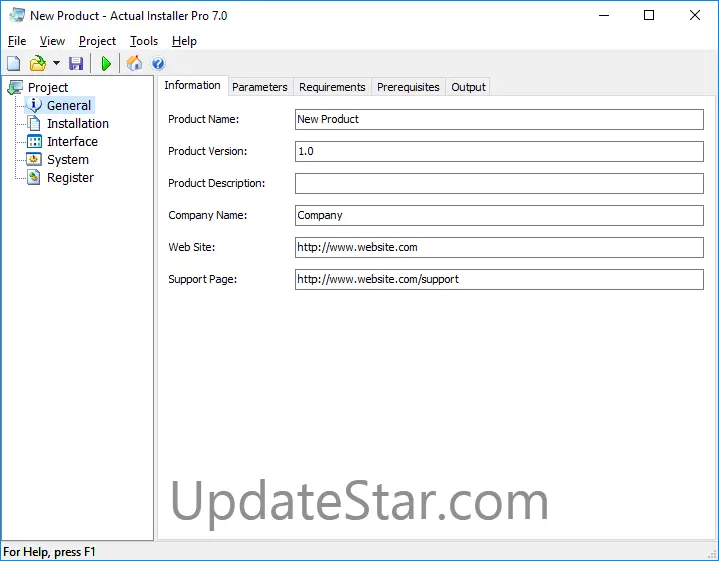Click into the Support Page field
The width and height of the screenshot is (719, 561).
(x=499, y=279)
